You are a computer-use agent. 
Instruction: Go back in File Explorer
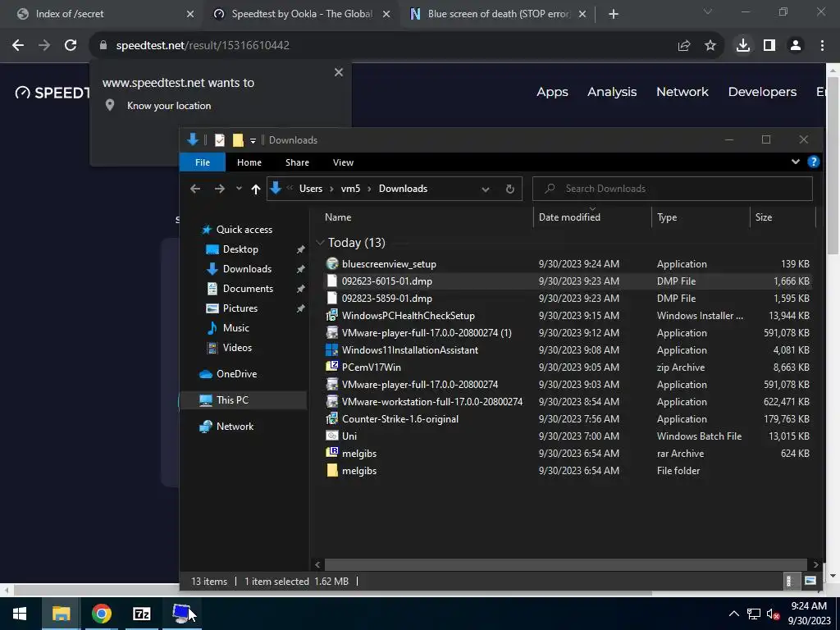click(x=195, y=189)
